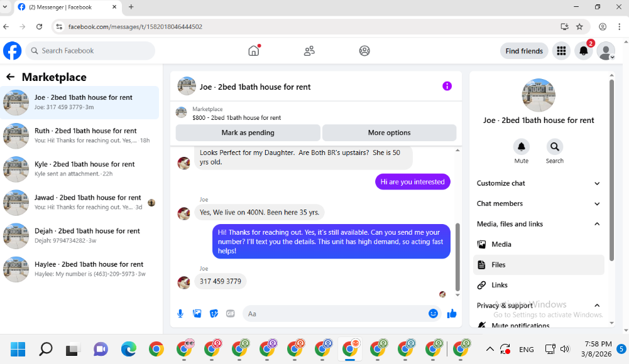
Task: Open taskbar search
Action: coord(46,349)
